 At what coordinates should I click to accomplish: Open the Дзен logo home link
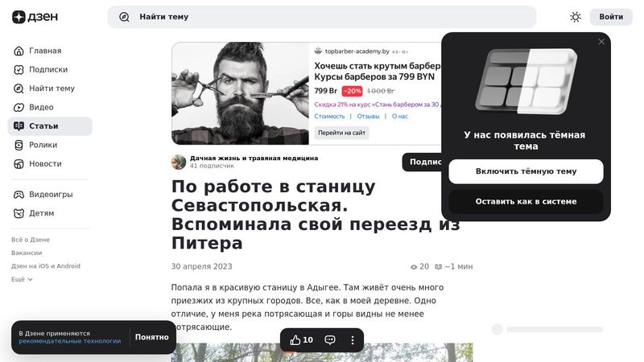[35, 17]
